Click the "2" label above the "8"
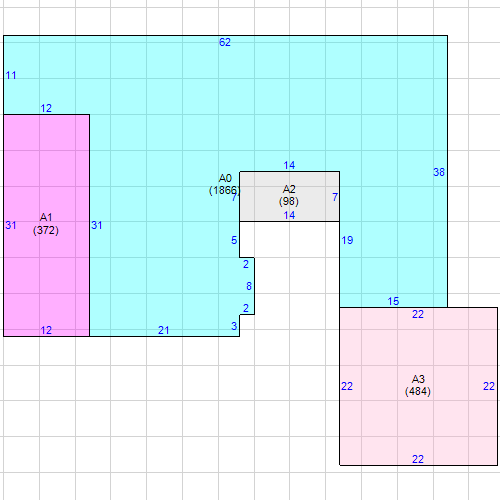 click(x=246, y=264)
